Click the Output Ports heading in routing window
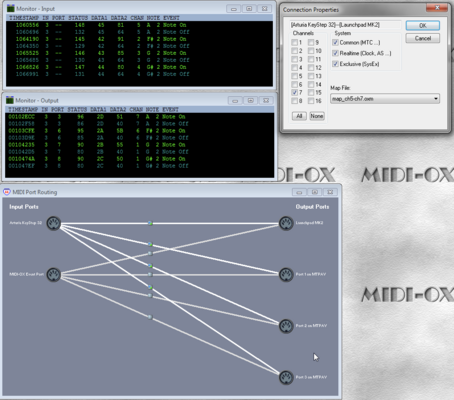The height and width of the screenshot is (400, 454). click(x=312, y=207)
